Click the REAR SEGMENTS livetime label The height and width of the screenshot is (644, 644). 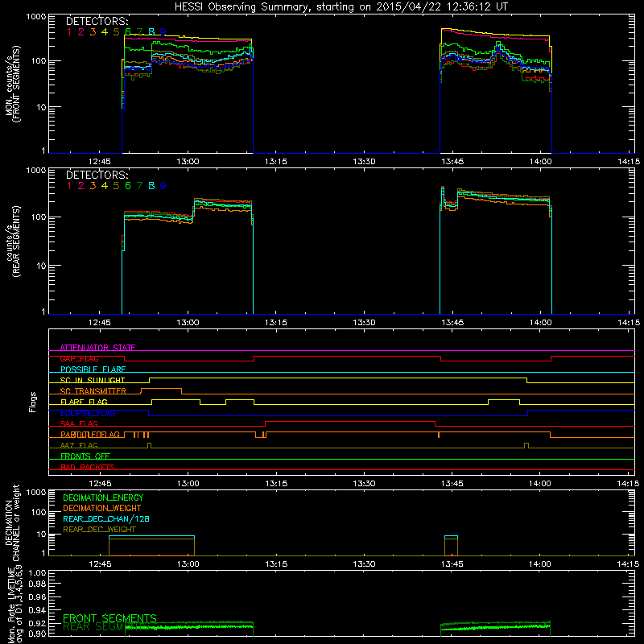[x=105, y=627]
